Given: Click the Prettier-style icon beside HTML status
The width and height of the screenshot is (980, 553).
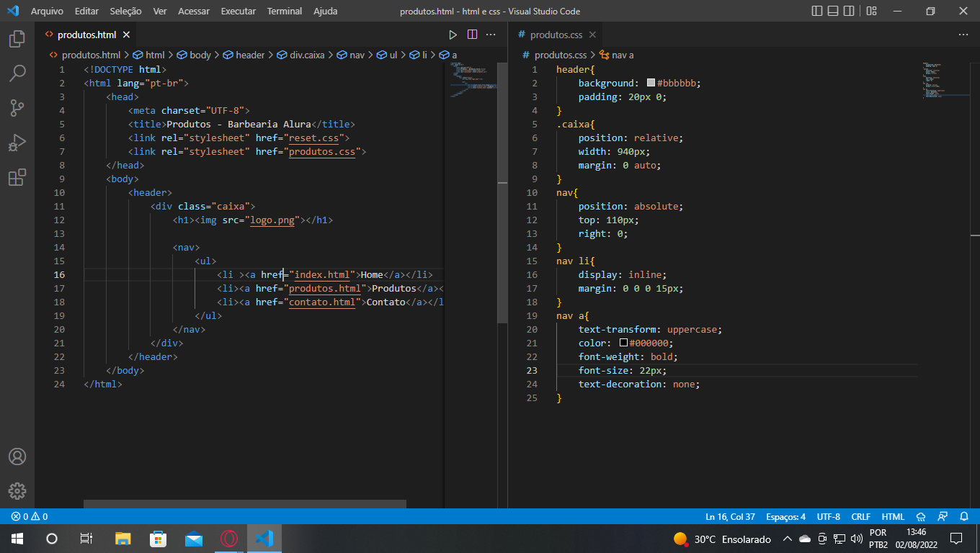Looking at the screenshot, I should click(x=921, y=517).
